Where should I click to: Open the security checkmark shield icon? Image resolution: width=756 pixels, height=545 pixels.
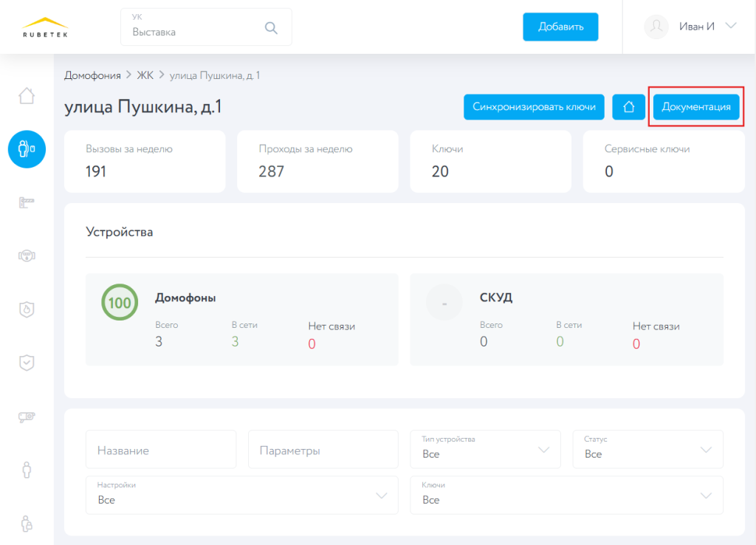pyautogui.click(x=27, y=363)
